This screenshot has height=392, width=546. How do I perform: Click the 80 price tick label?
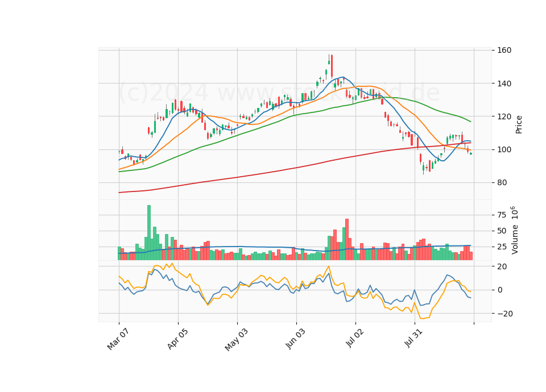click(502, 182)
